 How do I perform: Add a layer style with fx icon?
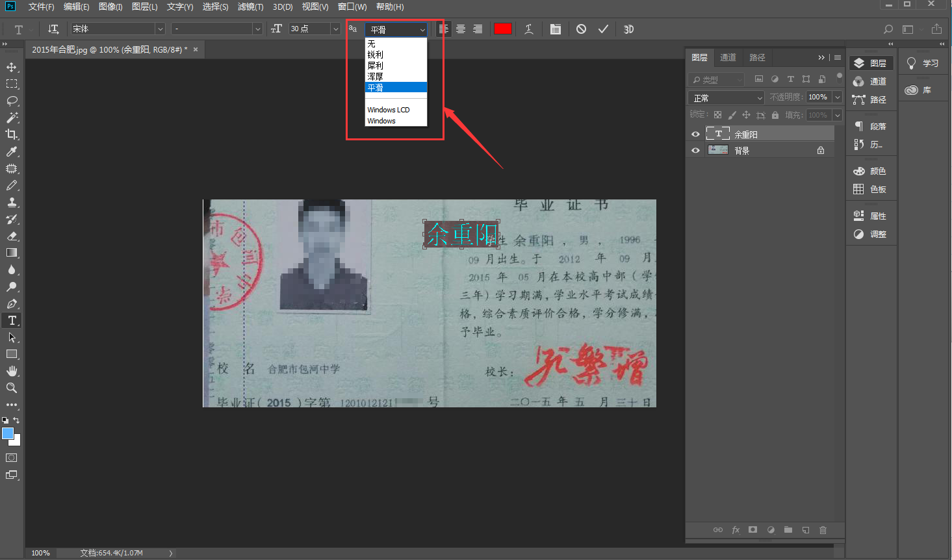tap(736, 530)
